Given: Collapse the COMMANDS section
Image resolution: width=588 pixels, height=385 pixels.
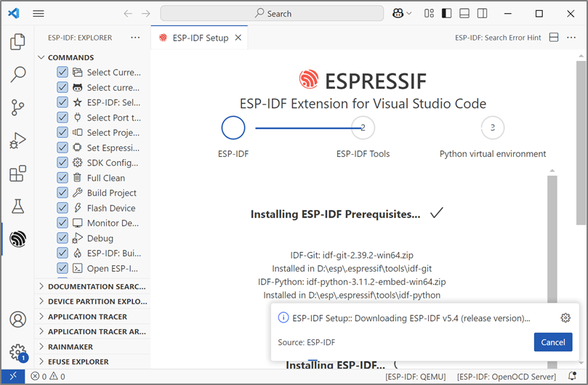Looking at the screenshot, I should [92, 57].
